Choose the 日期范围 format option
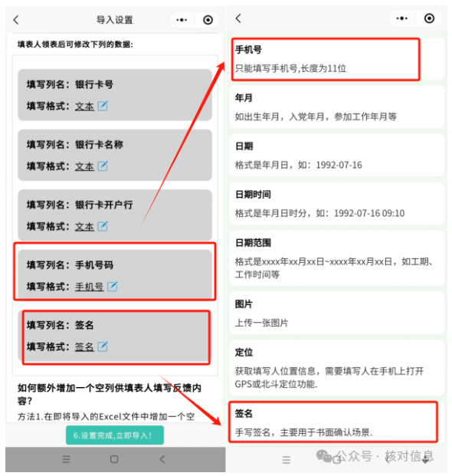Image resolution: width=452 pixels, height=476 pixels. click(337, 258)
